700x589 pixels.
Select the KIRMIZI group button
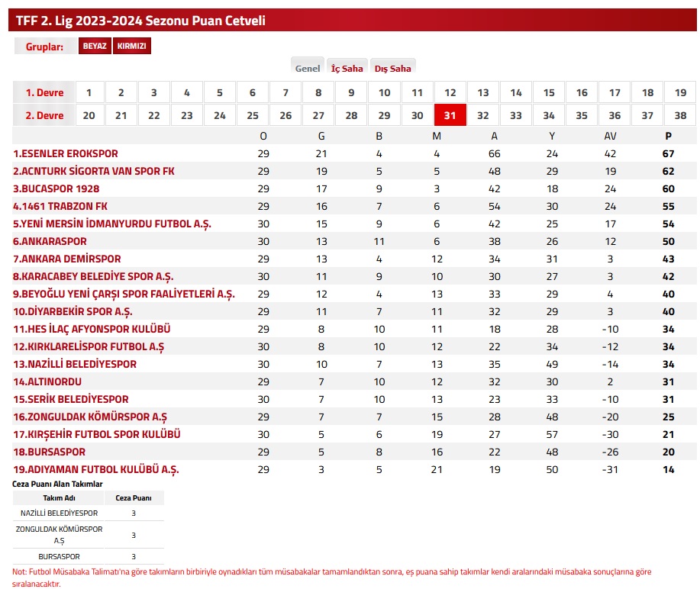tap(132, 46)
